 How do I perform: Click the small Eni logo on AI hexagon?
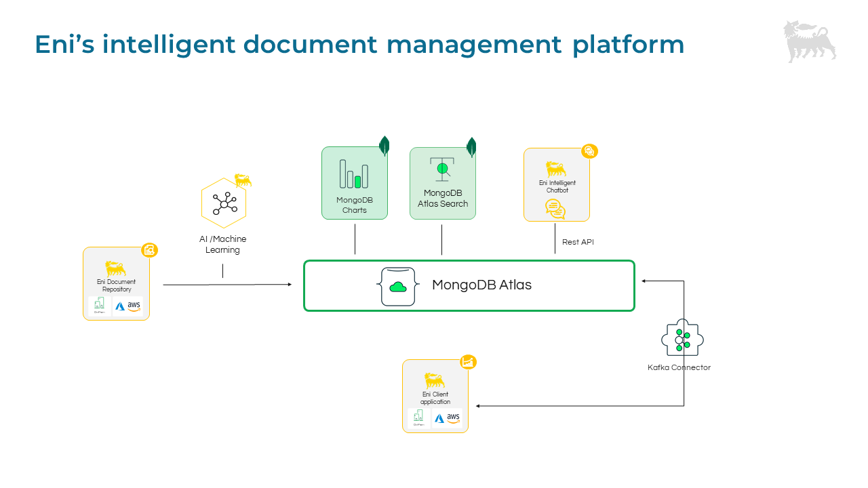[x=243, y=180]
